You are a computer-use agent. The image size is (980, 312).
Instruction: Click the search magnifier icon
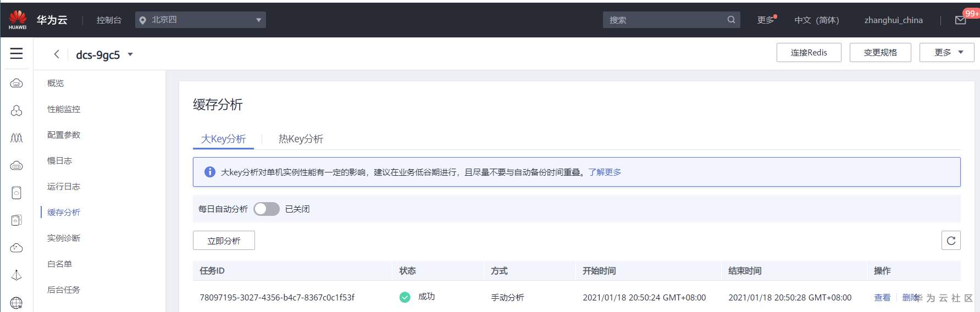click(x=731, y=20)
